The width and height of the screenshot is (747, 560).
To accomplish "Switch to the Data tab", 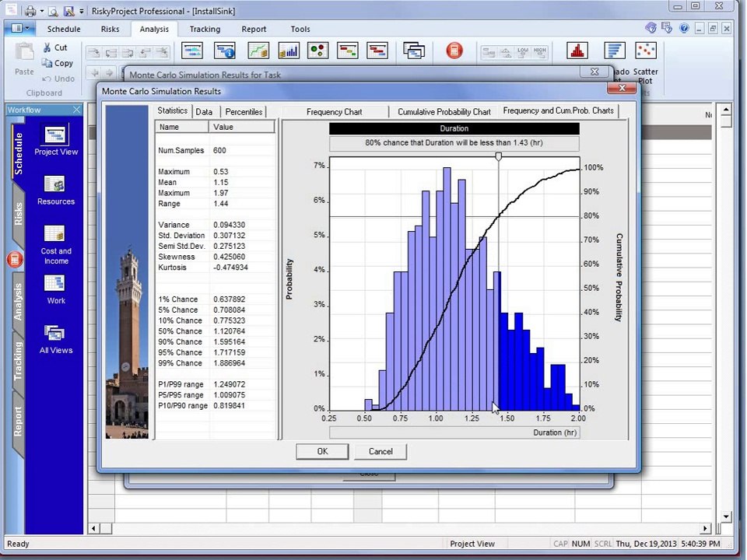I will [204, 111].
